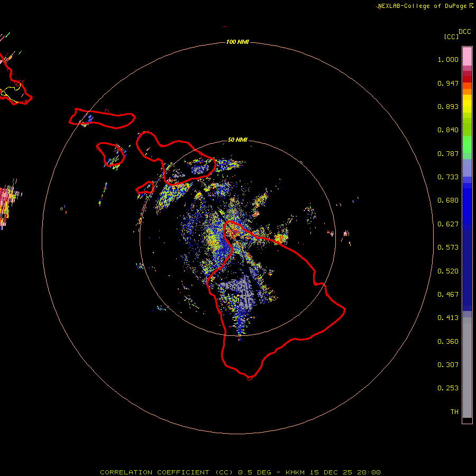
Task: Click the 0.520 scale value
Action: [448, 271]
